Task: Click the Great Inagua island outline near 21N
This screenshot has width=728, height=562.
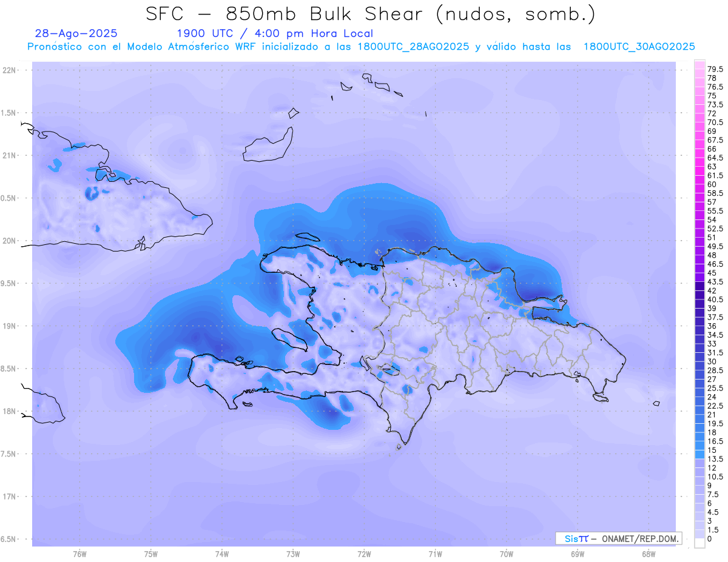Action: pos(269,145)
